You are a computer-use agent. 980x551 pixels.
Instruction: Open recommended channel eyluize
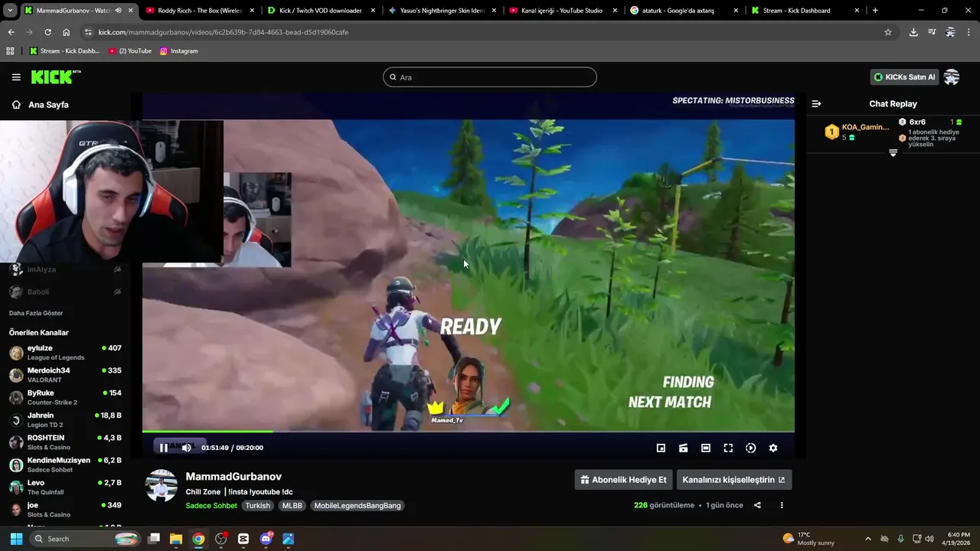click(x=65, y=353)
